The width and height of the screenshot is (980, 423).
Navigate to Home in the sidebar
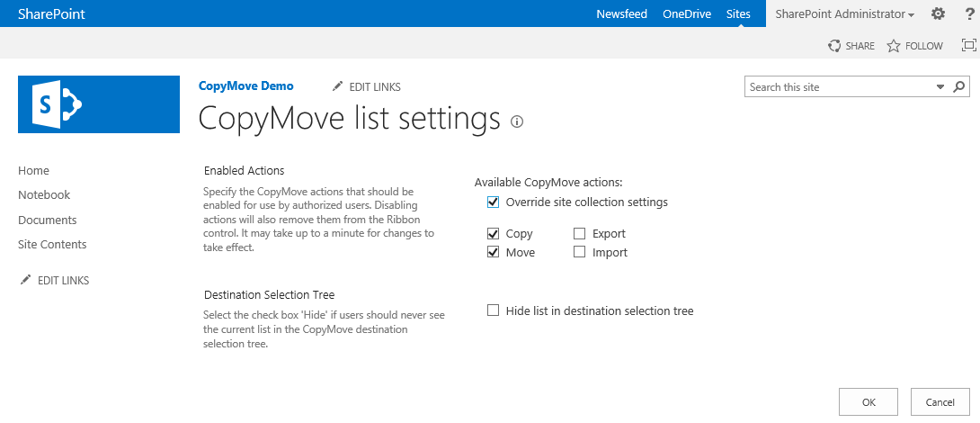(x=34, y=170)
